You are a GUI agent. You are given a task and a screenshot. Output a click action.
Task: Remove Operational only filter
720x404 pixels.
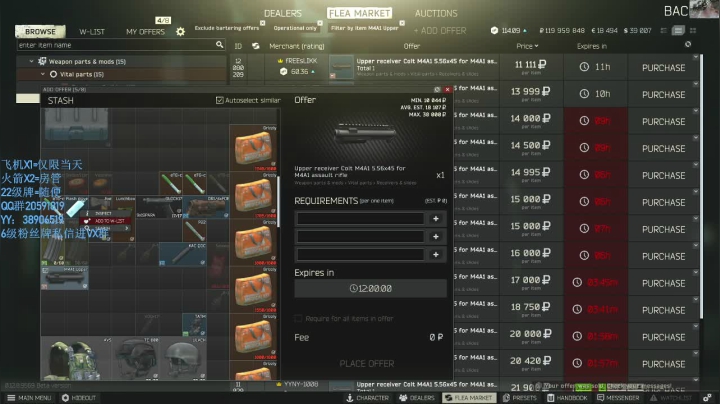click(320, 23)
